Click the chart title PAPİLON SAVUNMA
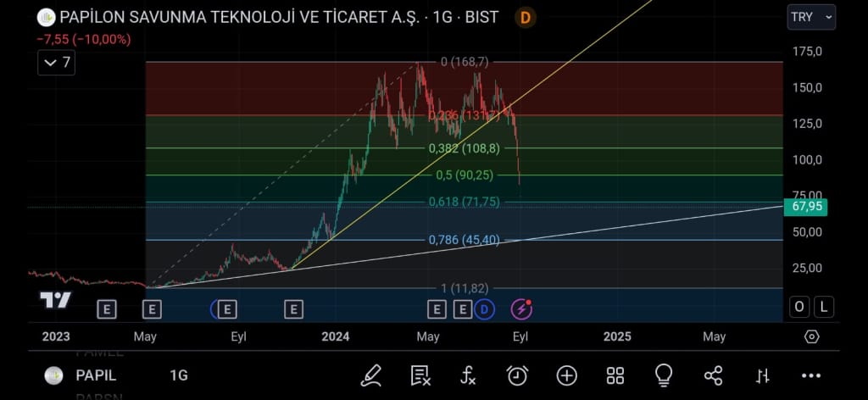This screenshot has height=400, width=868. [x=279, y=17]
